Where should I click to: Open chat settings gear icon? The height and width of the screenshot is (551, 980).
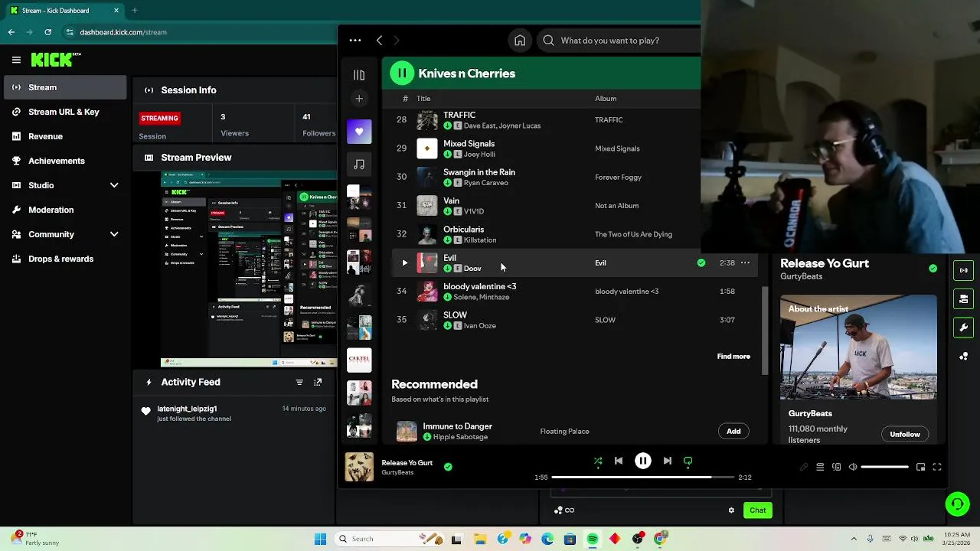731,510
